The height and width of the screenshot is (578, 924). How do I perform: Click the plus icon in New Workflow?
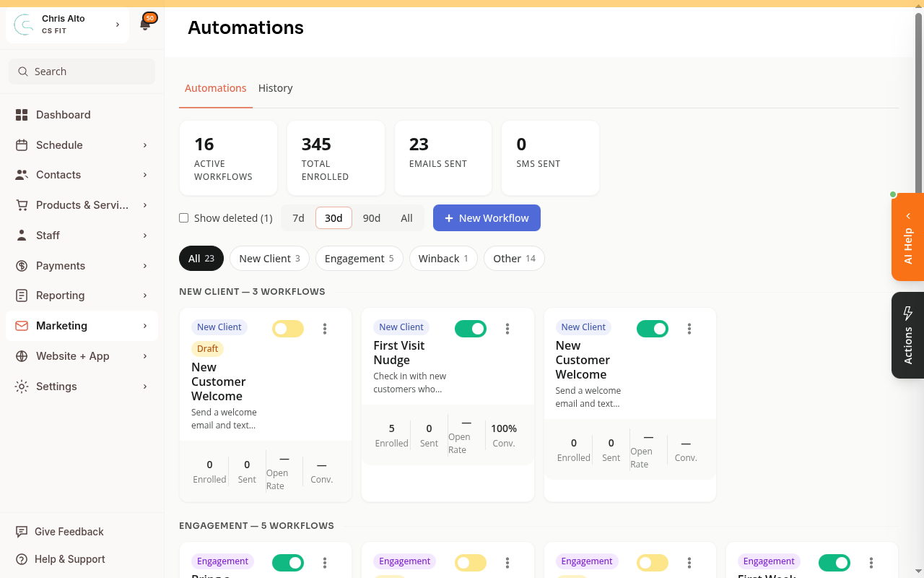coord(449,218)
